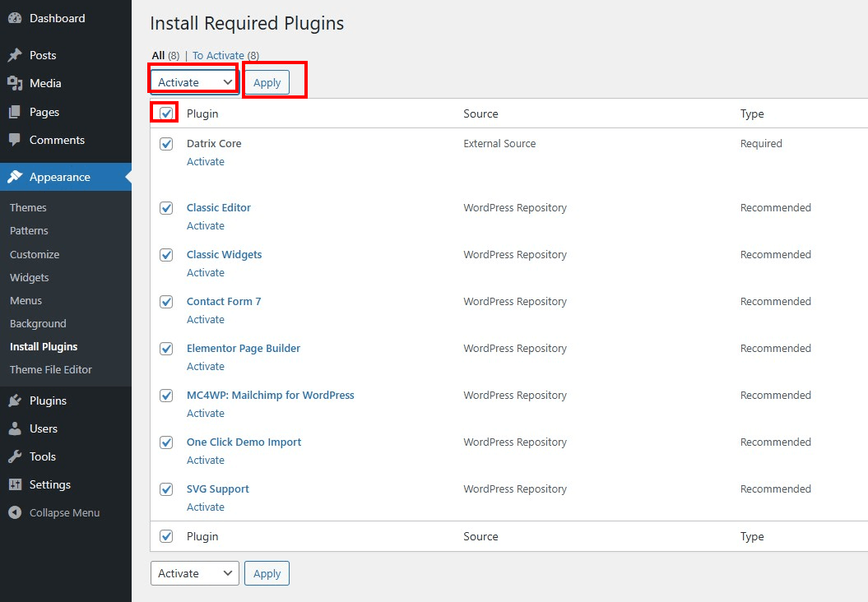Open the Classic Widgets plugin link
Image resolution: width=868 pixels, height=602 pixels.
pos(224,254)
